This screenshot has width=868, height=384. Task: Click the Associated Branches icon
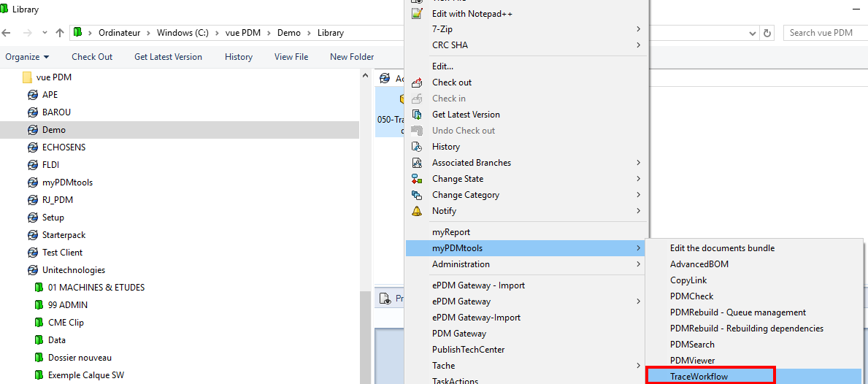(417, 163)
